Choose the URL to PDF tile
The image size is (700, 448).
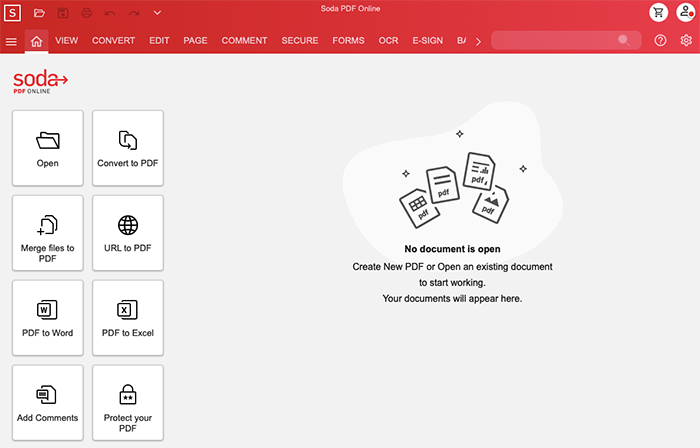(x=128, y=233)
